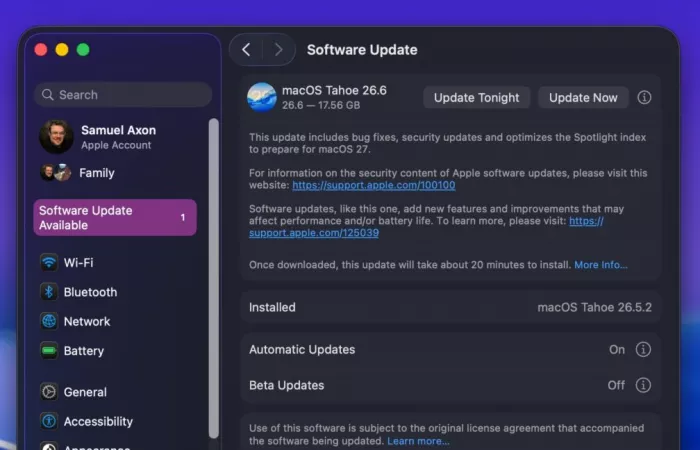Open Wi-Fi settings label
Viewport: 700px width, 450px height.
tap(79, 262)
